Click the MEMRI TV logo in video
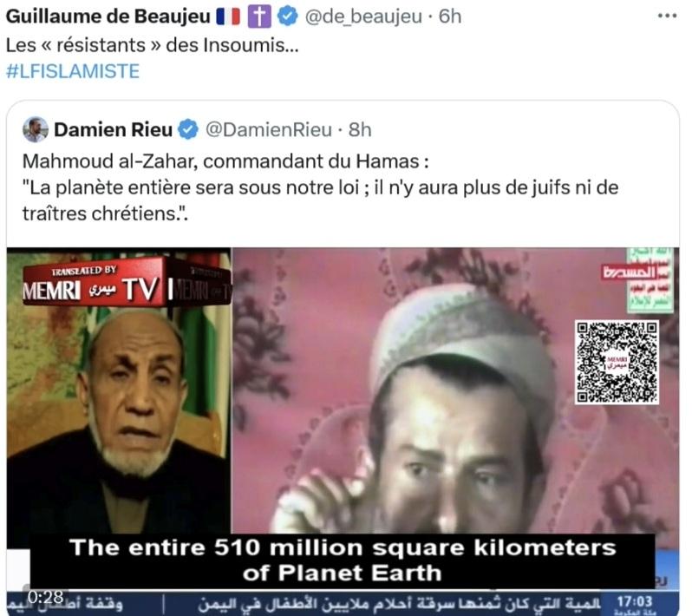692x616 pixels. [x=127, y=284]
